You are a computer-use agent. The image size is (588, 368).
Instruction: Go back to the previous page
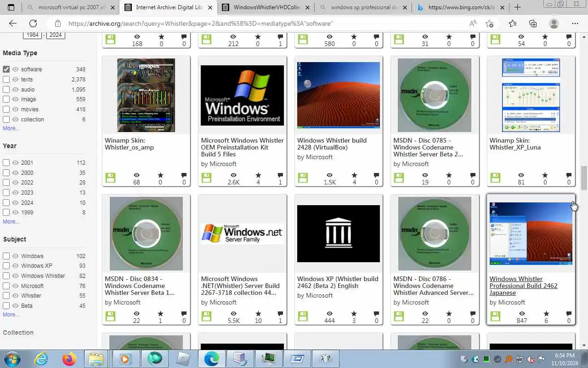pyautogui.click(x=12, y=23)
